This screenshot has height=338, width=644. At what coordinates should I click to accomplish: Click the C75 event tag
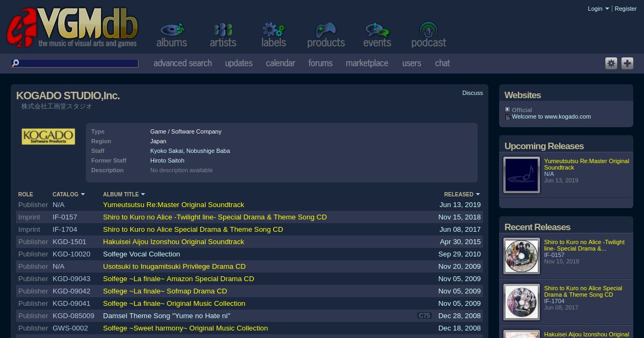tap(425, 316)
